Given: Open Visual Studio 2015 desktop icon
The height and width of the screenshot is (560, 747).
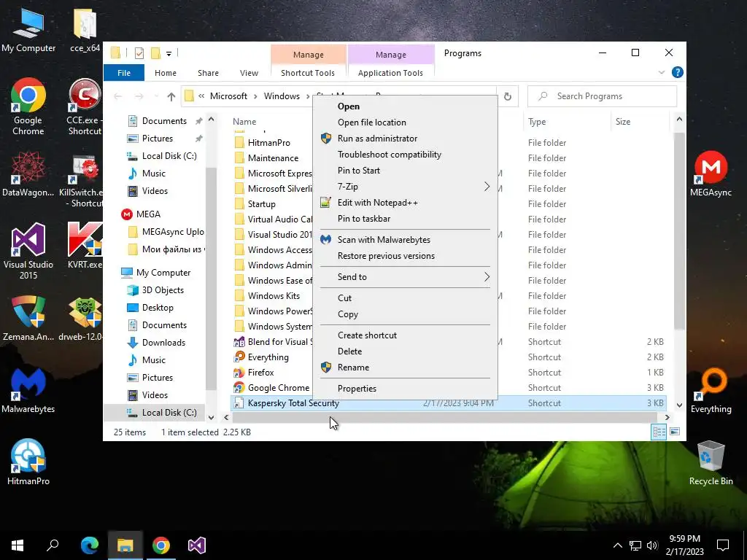Looking at the screenshot, I should tap(28, 251).
